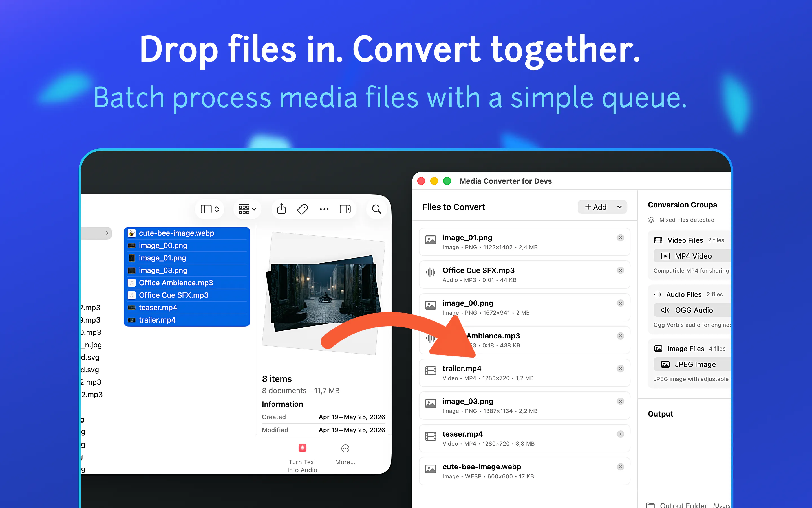Click the film icon beside trailer.mp4
812x508 pixels.
(431, 371)
